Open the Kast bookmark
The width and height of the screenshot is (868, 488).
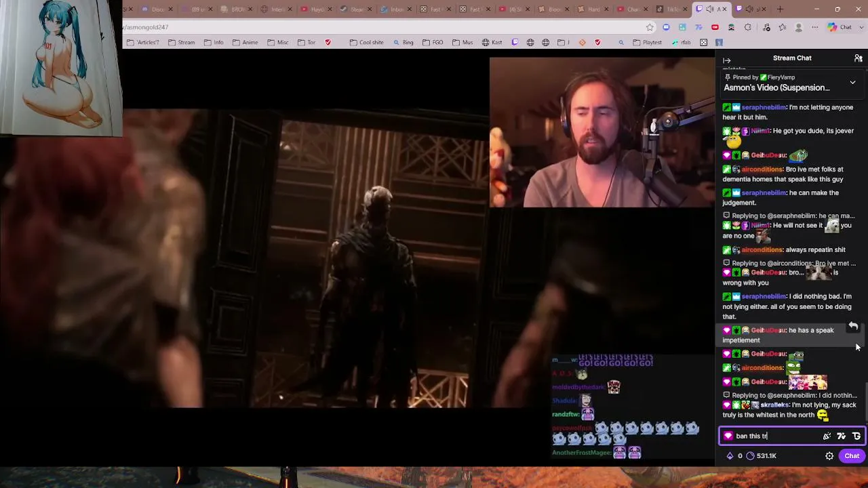pos(492,43)
